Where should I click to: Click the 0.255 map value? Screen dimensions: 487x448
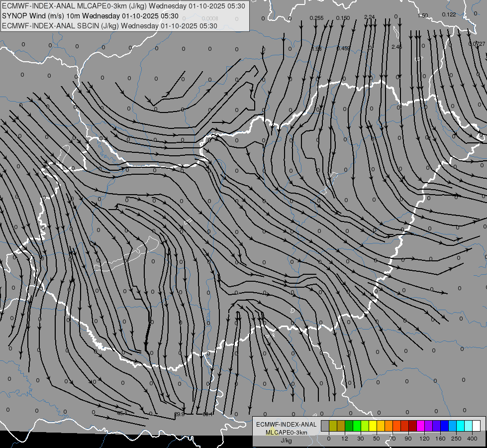pyautogui.click(x=316, y=18)
